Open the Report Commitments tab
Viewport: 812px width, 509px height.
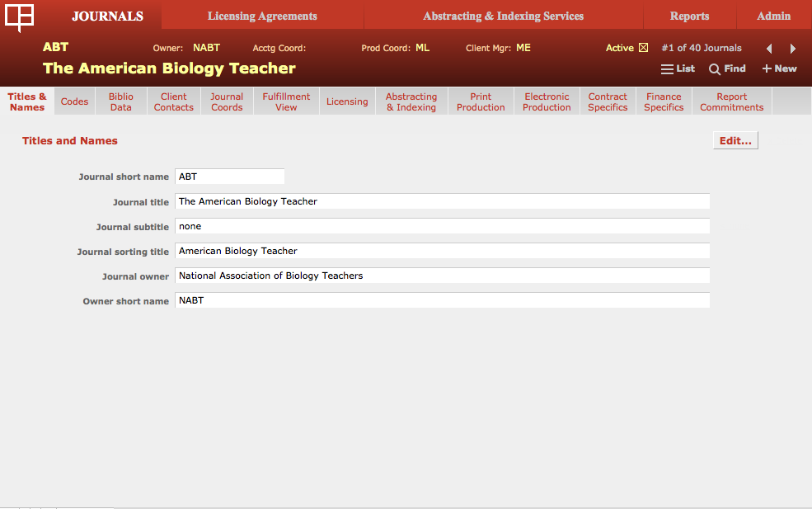732,101
